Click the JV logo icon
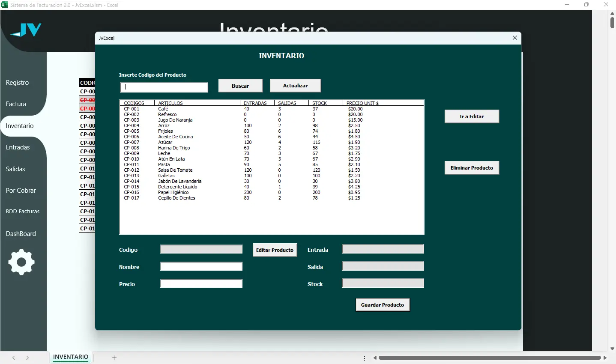 click(26, 30)
